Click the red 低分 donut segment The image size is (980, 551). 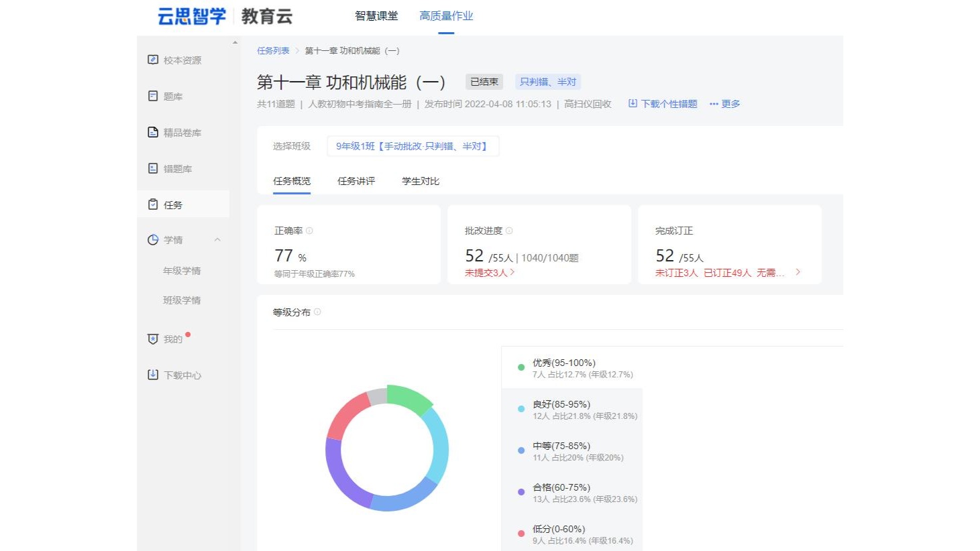pyautogui.click(x=347, y=416)
